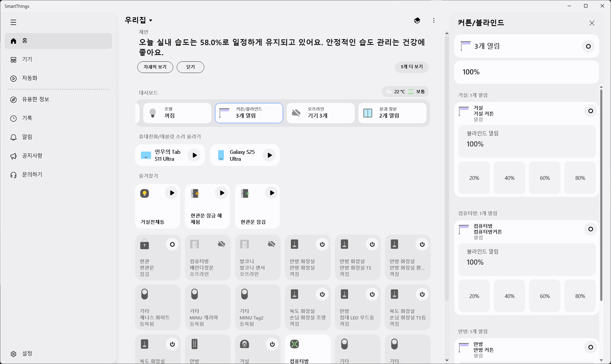Open the three-dot more options menu
This screenshot has height=364, width=611.
tap(434, 21)
